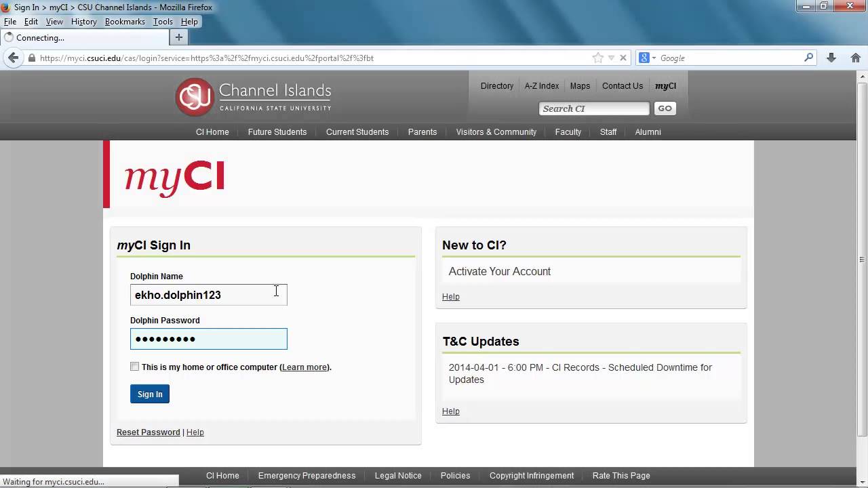The width and height of the screenshot is (868, 488).
Task: Click the myCI logo banner
Action: [x=174, y=178]
